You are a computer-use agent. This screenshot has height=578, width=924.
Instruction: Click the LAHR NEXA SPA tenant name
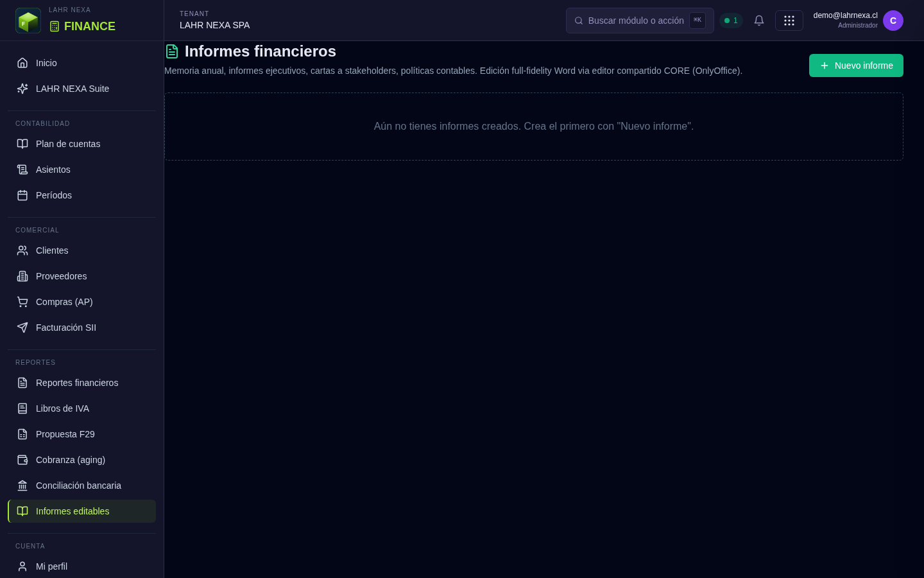[215, 25]
